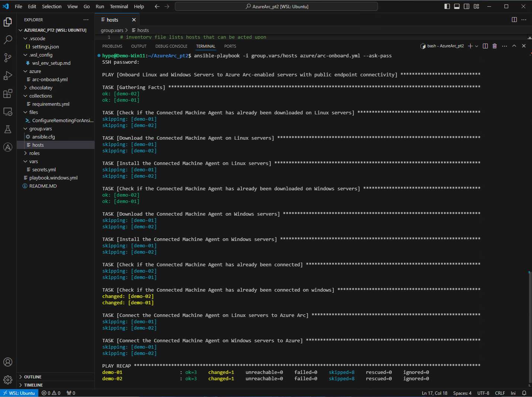Open the Source Control view
The width and height of the screenshot is (532, 397).
click(x=8, y=58)
